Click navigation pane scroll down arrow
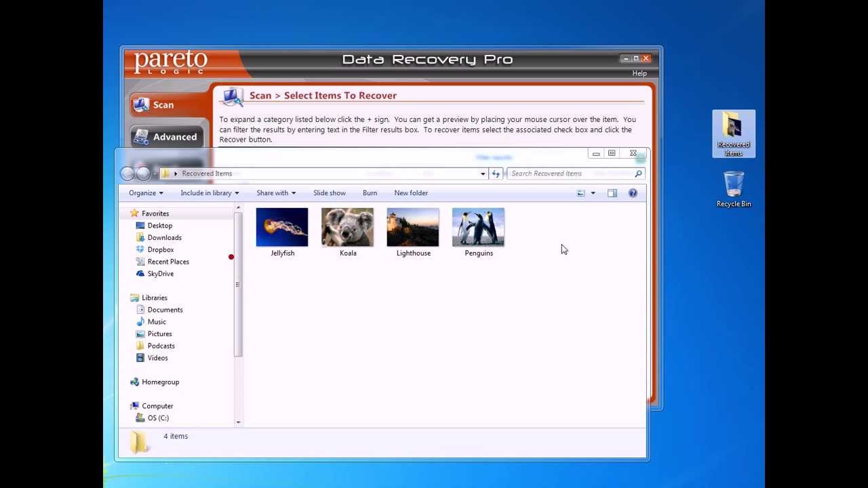Viewport: 868px width, 488px height. (x=238, y=422)
